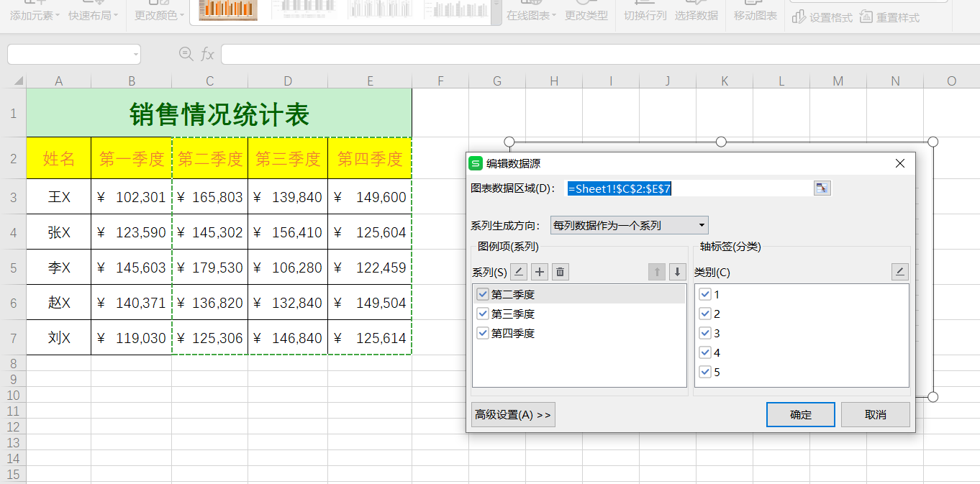Click cell containing 119,030
Image resolution: width=980 pixels, height=484 pixels.
click(x=132, y=337)
